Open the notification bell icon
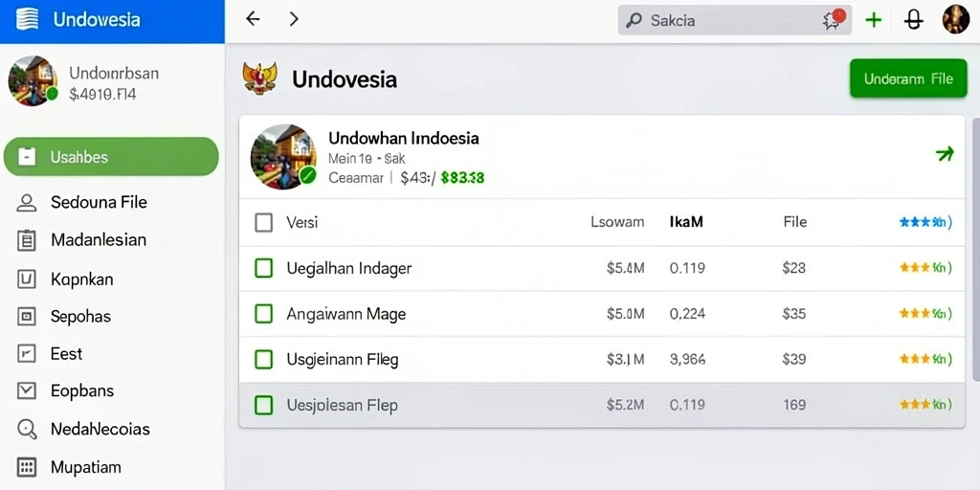Image resolution: width=980 pixels, height=490 pixels. [x=913, y=20]
